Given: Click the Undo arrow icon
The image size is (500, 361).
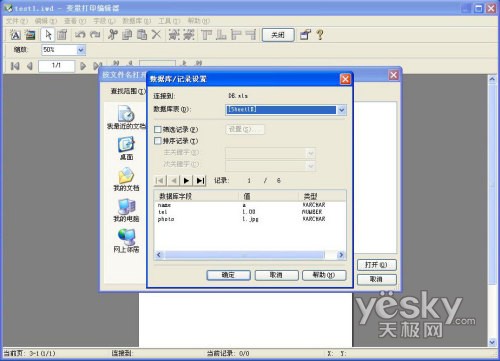Looking at the screenshot, I should (x=80, y=35).
